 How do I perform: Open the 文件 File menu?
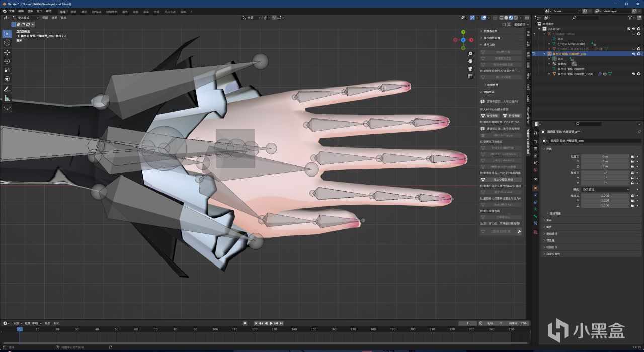[12, 11]
